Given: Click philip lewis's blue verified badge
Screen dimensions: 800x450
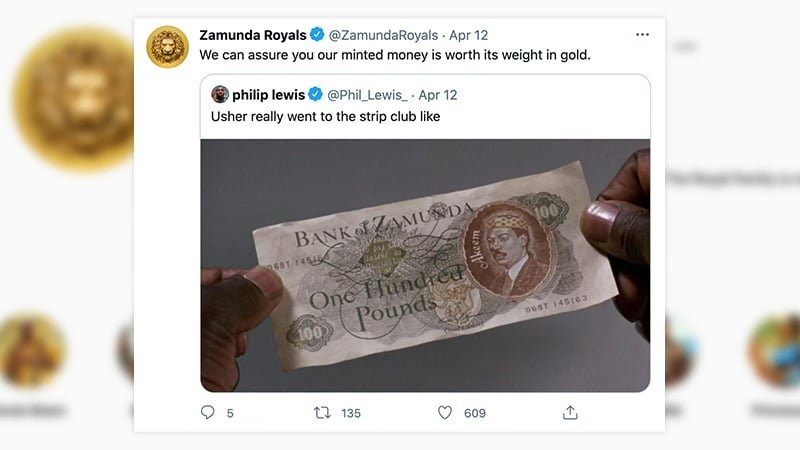Looking at the screenshot, I should pos(316,94).
